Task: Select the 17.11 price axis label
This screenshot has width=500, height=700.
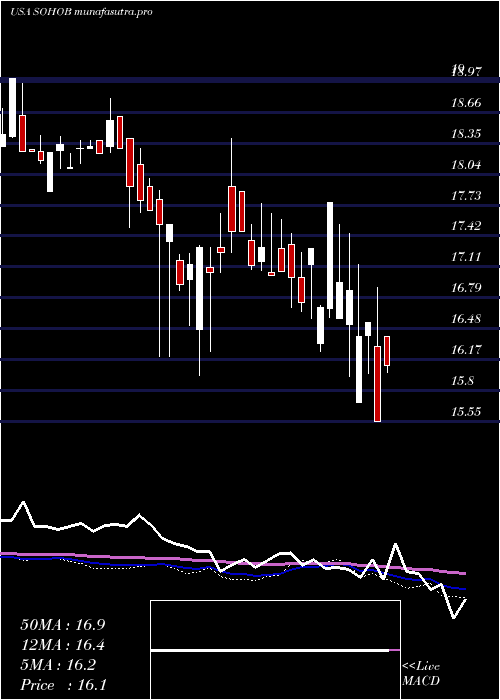Action: [467, 257]
